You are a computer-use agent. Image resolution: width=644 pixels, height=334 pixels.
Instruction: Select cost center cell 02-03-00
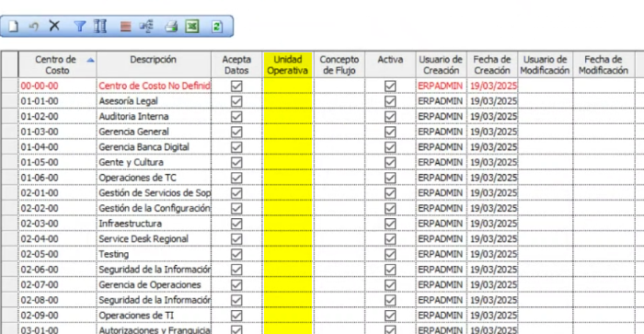click(x=57, y=224)
